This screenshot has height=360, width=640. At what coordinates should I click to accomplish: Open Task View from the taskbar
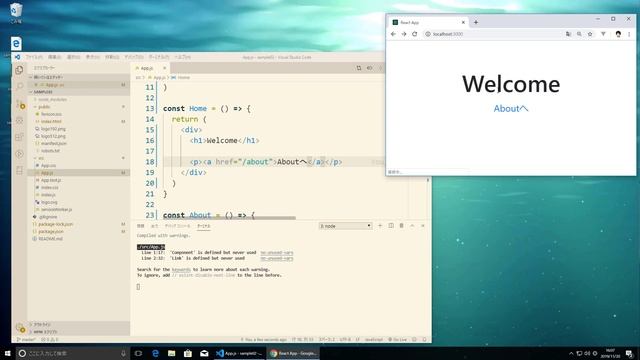(x=138, y=353)
